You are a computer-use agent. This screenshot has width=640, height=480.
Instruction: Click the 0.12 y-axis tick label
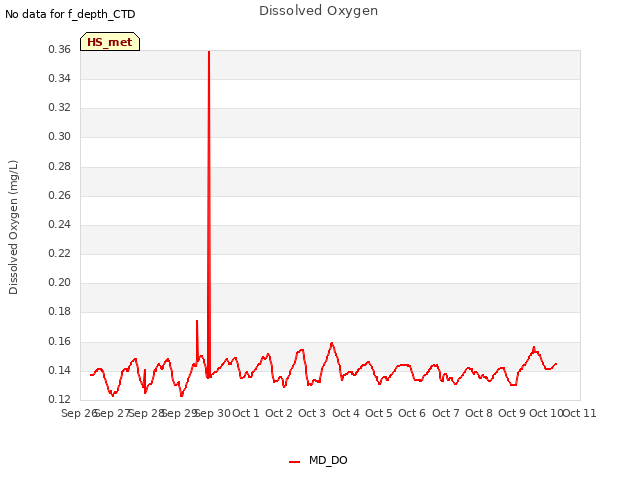pos(60,399)
